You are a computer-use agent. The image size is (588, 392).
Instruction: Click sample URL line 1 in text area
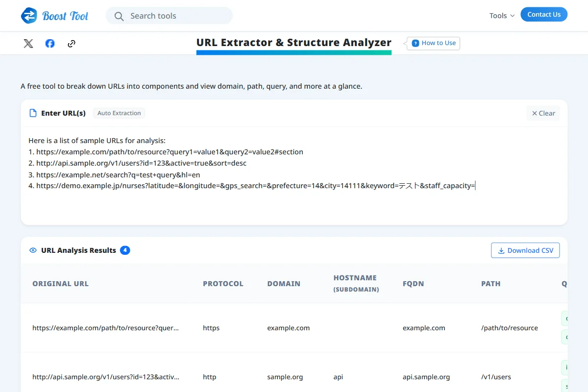[166, 152]
